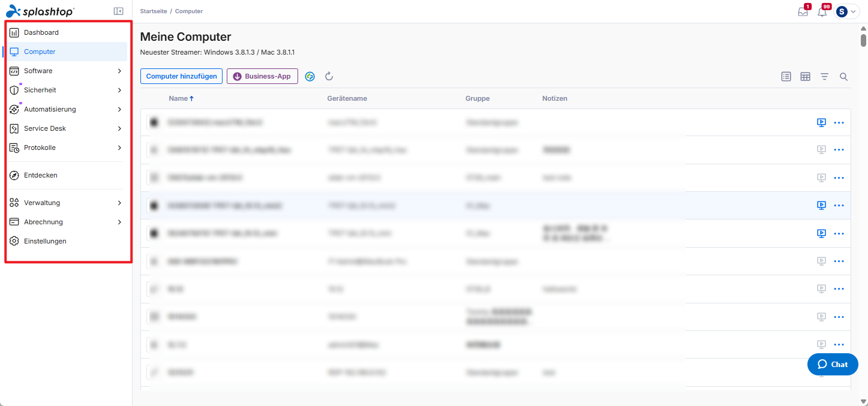Viewport: 868px width, 406px height.
Task: Switch to list view icon
Action: pyautogui.click(x=786, y=76)
